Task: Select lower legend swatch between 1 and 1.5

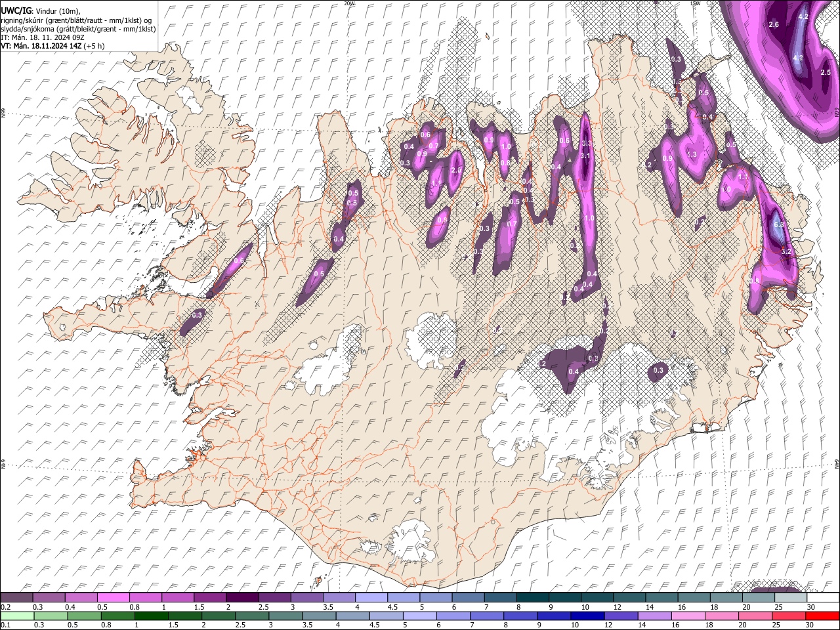Action: click(x=151, y=616)
